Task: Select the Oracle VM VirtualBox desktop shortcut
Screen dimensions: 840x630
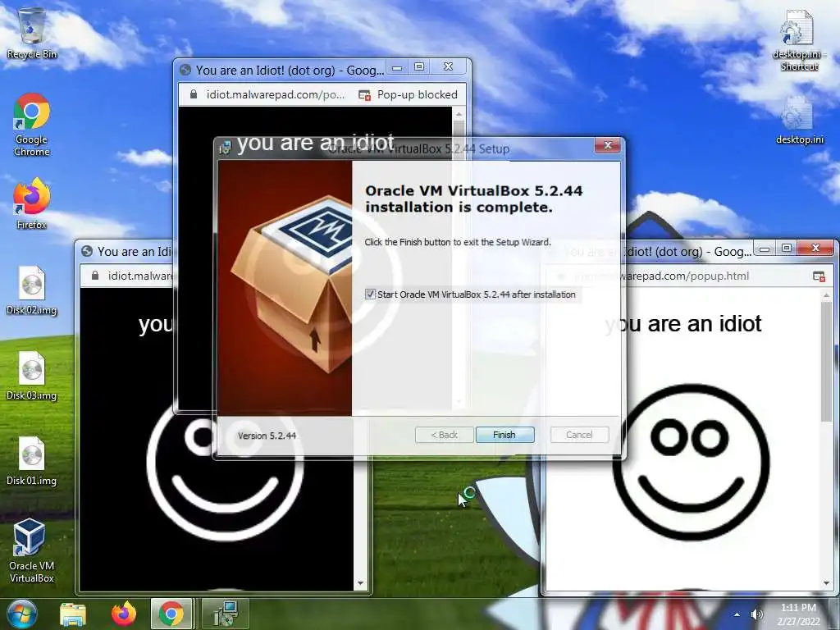Action: tap(31, 550)
